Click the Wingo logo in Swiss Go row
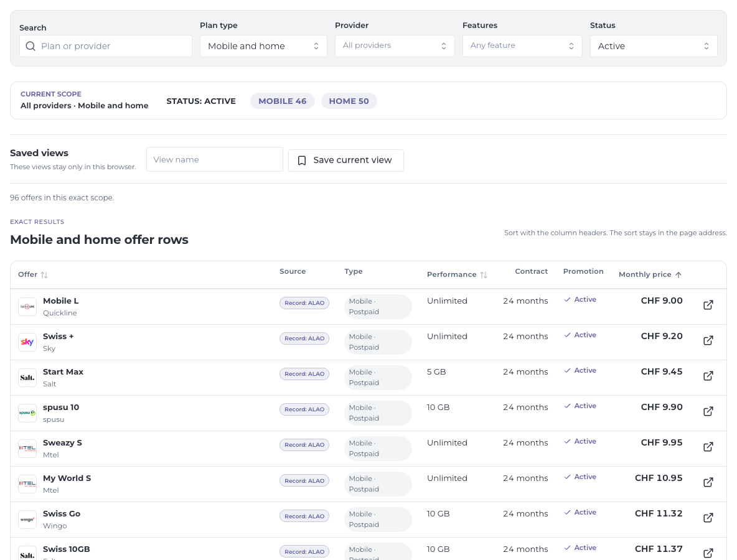Image resolution: width=737 pixels, height=560 pixels. [27, 520]
